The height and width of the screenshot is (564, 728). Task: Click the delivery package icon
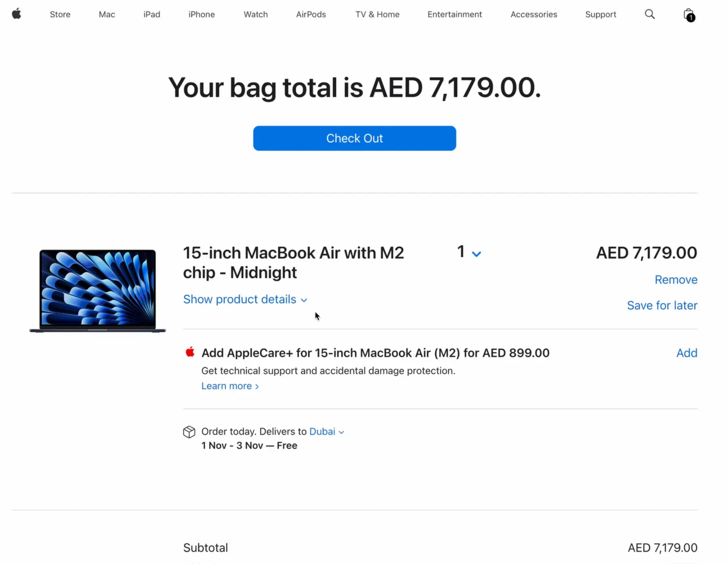(189, 431)
